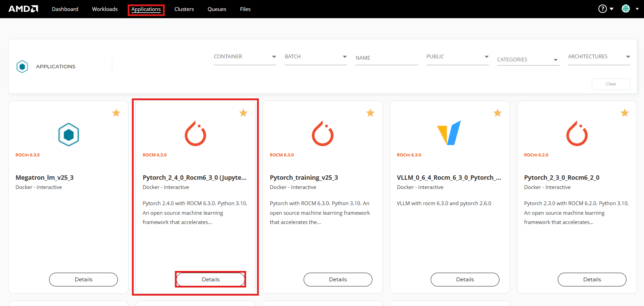The height and width of the screenshot is (306, 644).
Task: Click ROCm 6.3.0 tag on VLLM card
Action: (409, 155)
